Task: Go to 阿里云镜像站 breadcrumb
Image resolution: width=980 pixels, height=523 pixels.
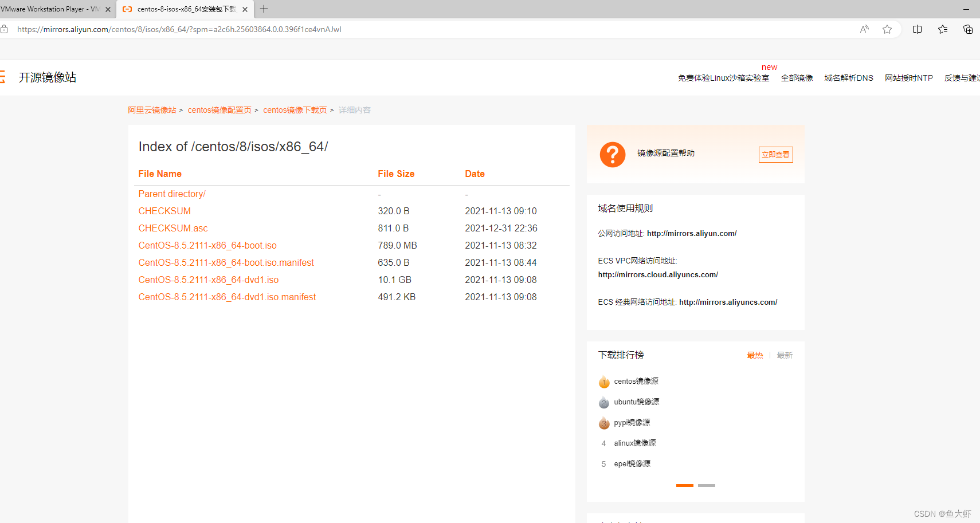Action: pos(152,110)
